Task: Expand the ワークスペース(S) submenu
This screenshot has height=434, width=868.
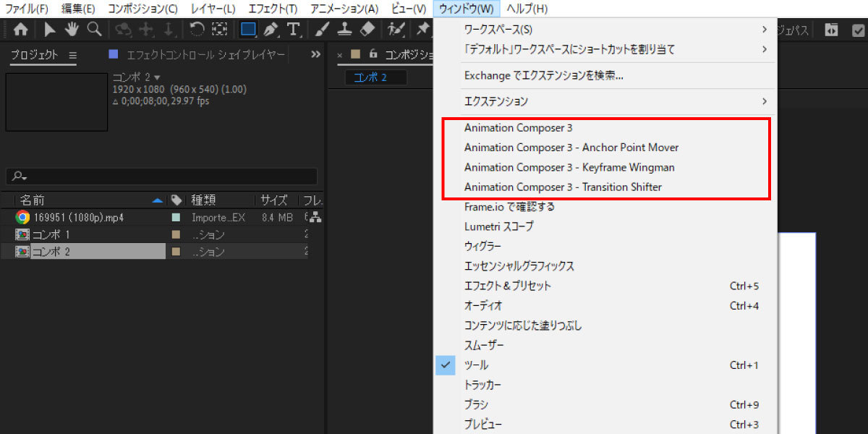Action: 605,30
